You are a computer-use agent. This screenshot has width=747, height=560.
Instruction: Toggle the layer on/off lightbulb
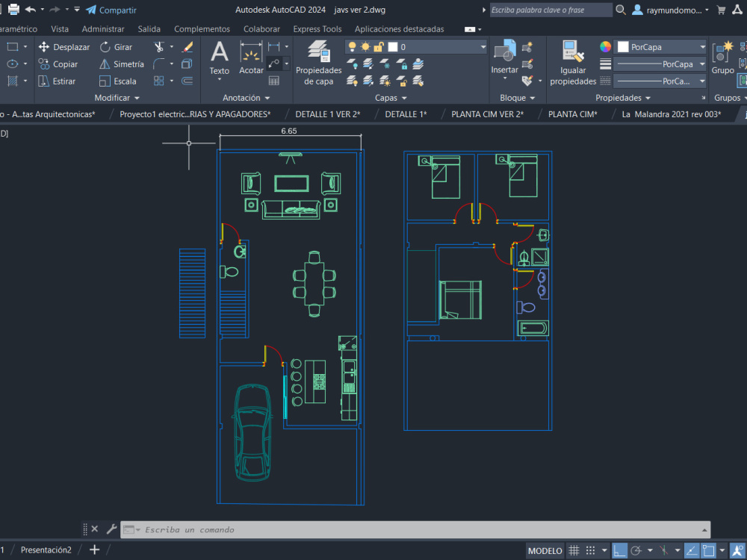(352, 46)
